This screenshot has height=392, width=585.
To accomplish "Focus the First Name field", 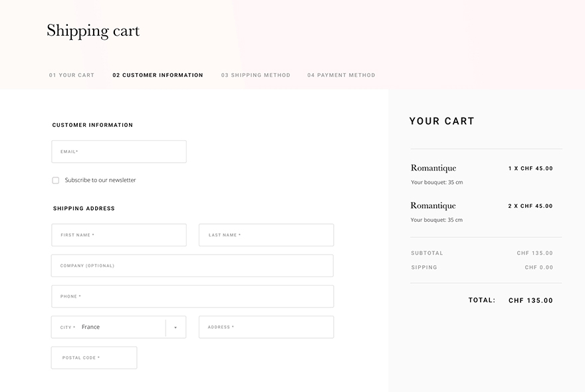I will [119, 235].
